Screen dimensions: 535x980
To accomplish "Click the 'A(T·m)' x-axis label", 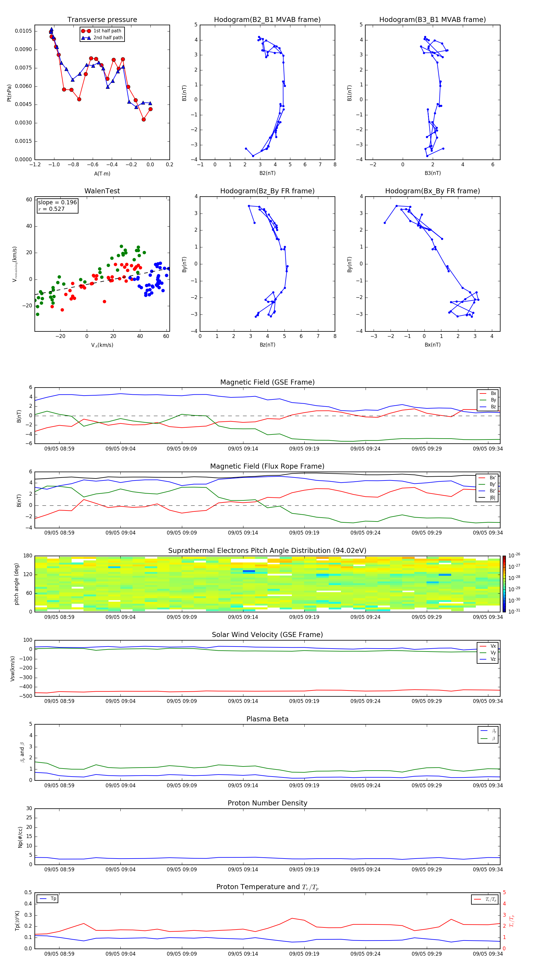I will [x=102, y=174].
